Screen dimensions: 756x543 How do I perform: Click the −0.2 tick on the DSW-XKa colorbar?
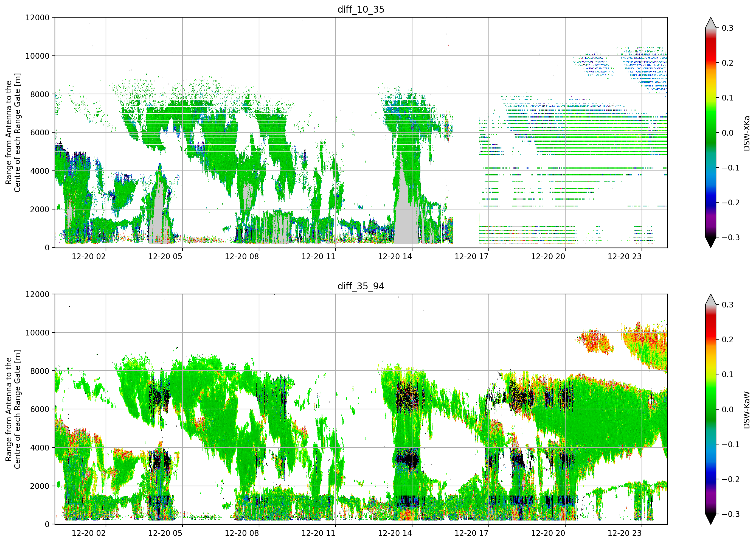pyautogui.click(x=731, y=203)
